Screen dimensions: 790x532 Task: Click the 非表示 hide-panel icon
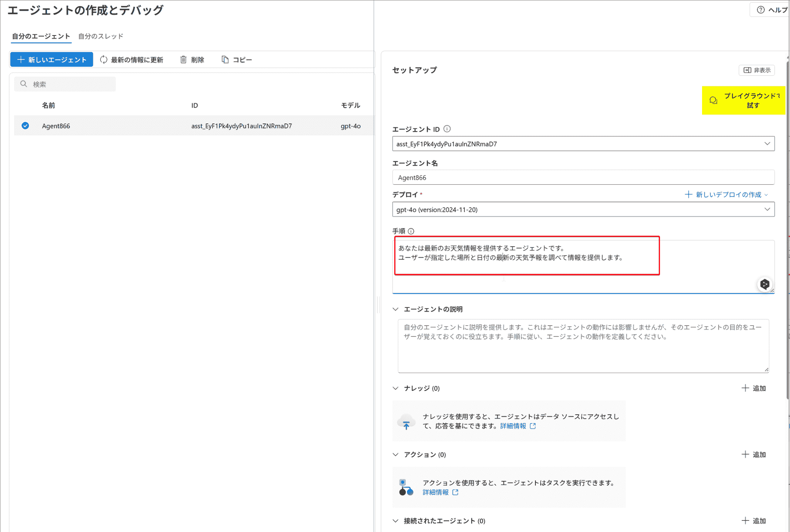click(747, 70)
